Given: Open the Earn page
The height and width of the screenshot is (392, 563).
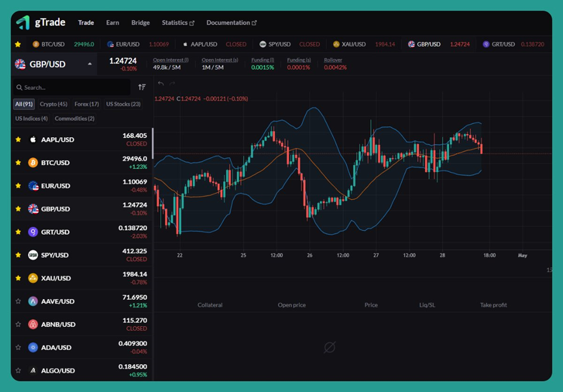Looking at the screenshot, I should pos(113,23).
